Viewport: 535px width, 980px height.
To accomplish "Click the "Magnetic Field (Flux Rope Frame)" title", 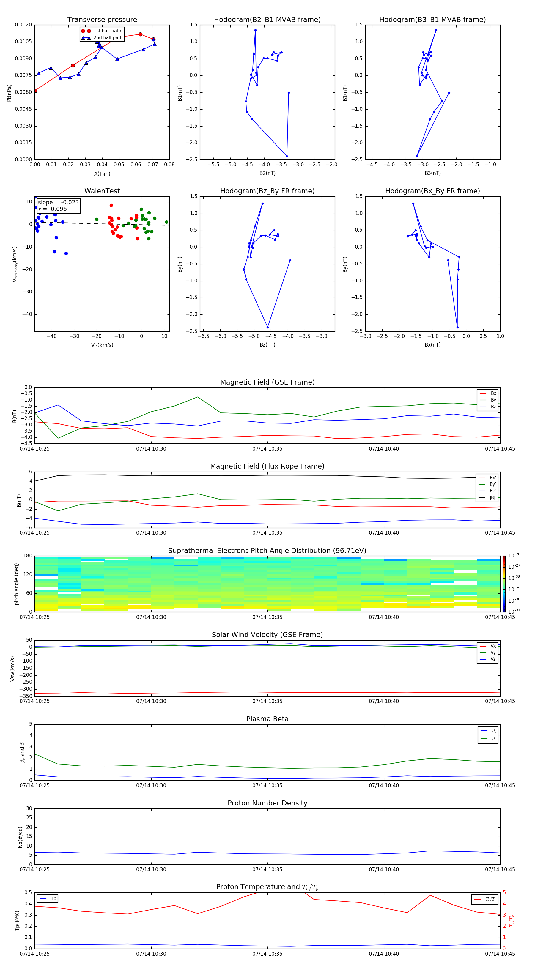I will click(x=267, y=467).
